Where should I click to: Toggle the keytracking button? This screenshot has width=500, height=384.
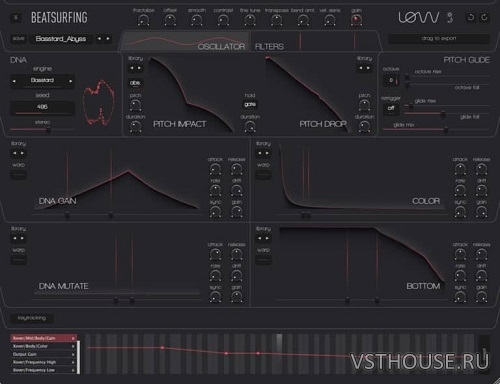32,318
